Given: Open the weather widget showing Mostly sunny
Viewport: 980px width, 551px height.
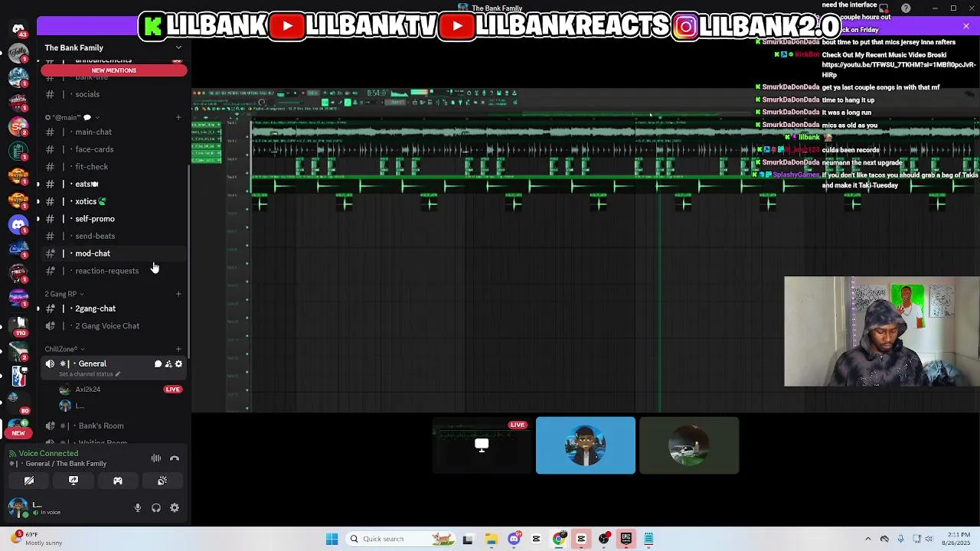Looking at the screenshot, I should 34,539.
